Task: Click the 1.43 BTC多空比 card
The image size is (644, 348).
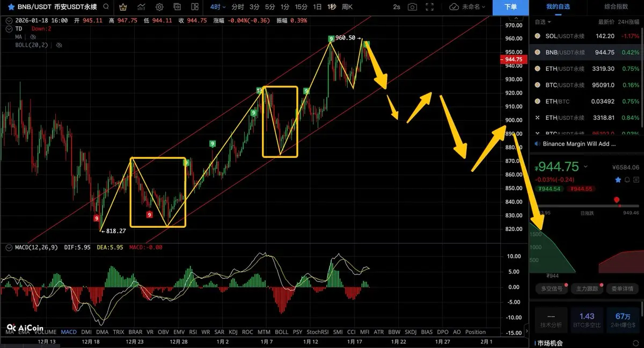Action: click(x=587, y=320)
